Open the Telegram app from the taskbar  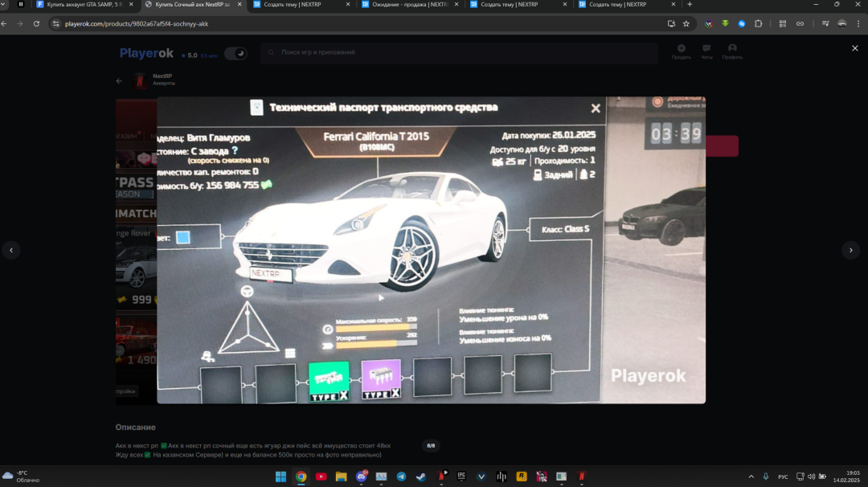coord(401,476)
